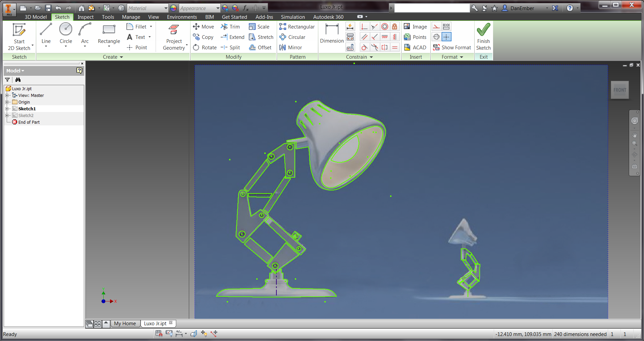Image resolution: width=644 pixels, height=341 pixels.
Task: Expand the Origin folder node
Action: click(x=7, y=102)
